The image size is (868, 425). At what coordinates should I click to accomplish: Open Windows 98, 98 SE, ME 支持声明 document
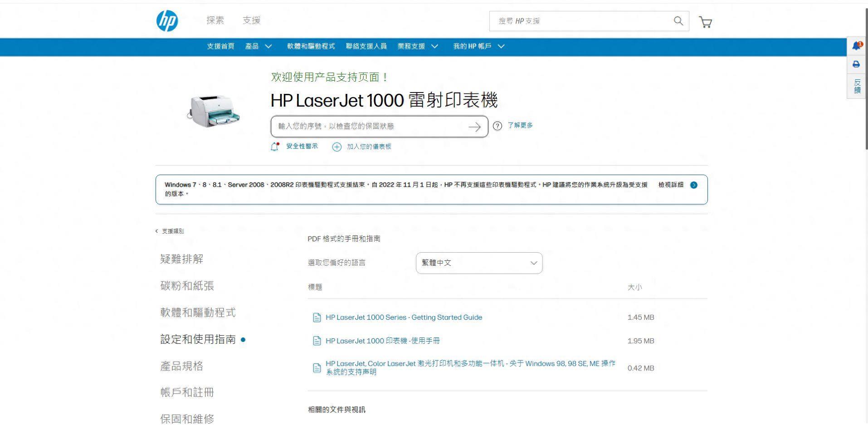click(471, 368)
